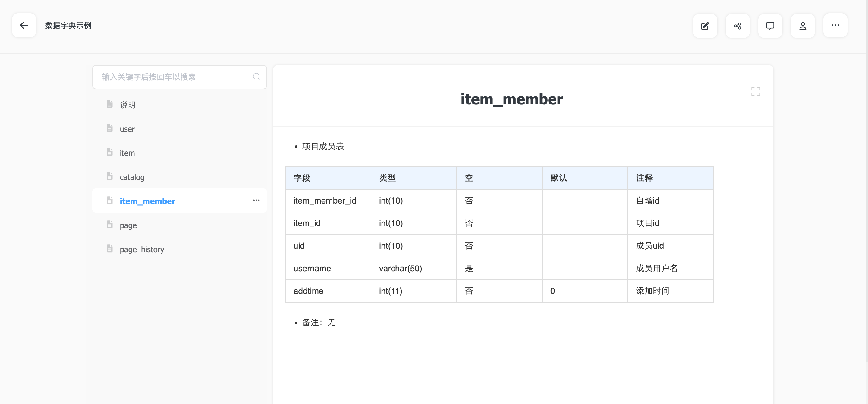Open the 说明 page in sidebar

click(127, 105)
